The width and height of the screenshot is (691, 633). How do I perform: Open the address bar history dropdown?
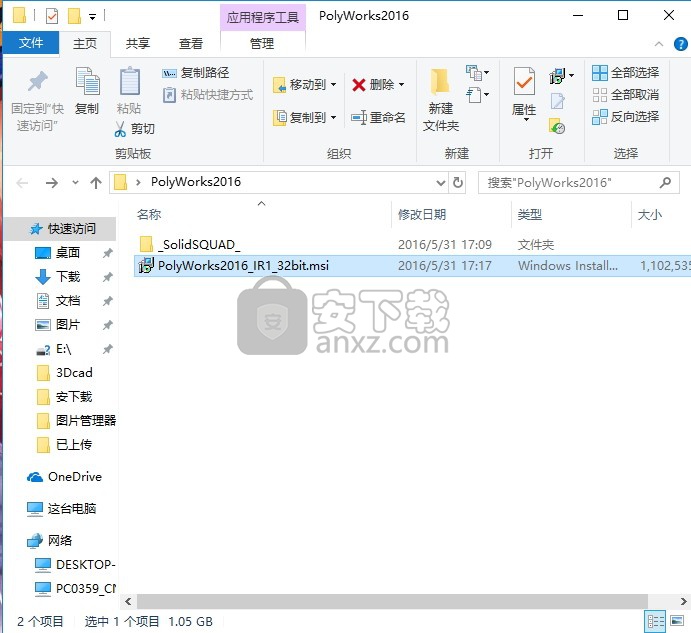click(440, 183)
